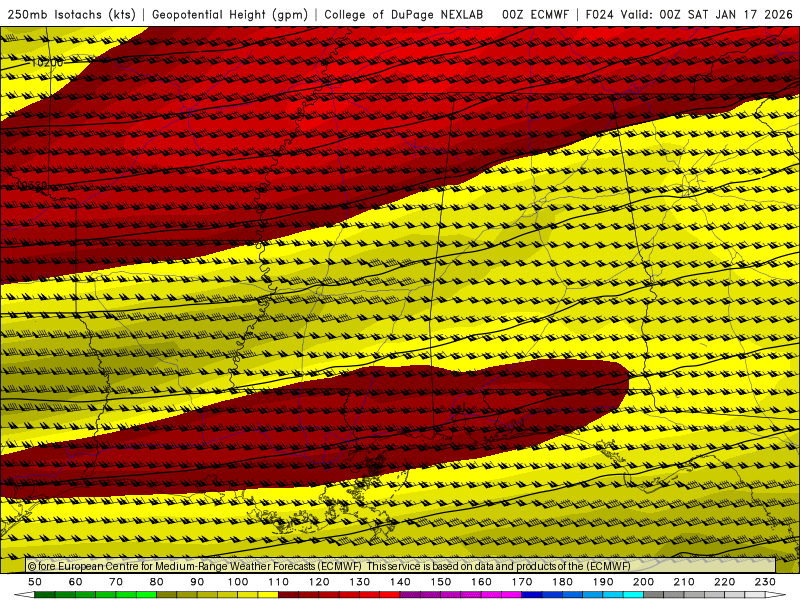
Task: Click the '220' value on the color scale
Action: 724,582
